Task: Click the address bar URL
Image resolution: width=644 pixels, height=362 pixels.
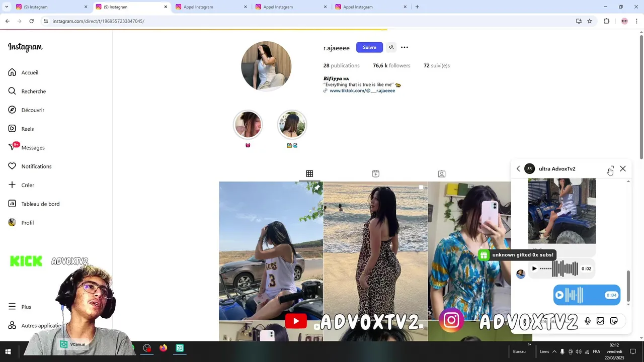Action: 99,21
